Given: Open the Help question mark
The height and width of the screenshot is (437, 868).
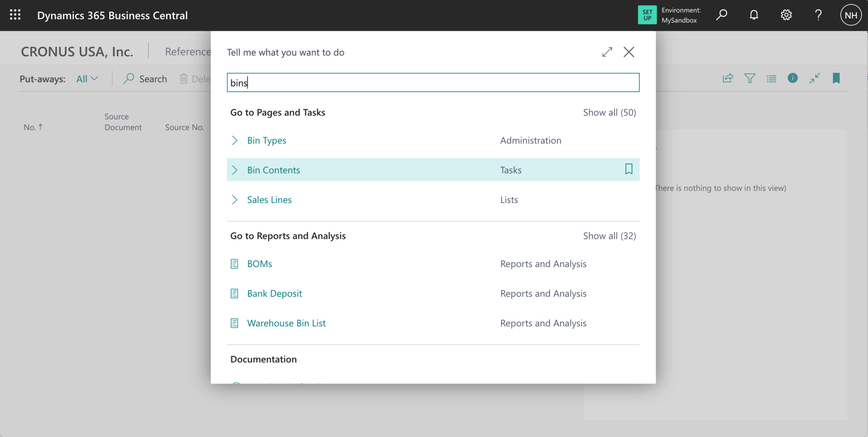Looking at the screenshot, I should click(818, 15).
